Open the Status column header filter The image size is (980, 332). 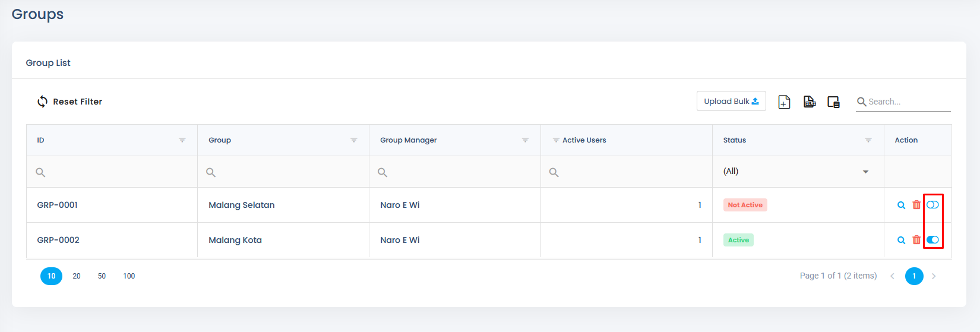pyautogui.click(x=868, y=140)
